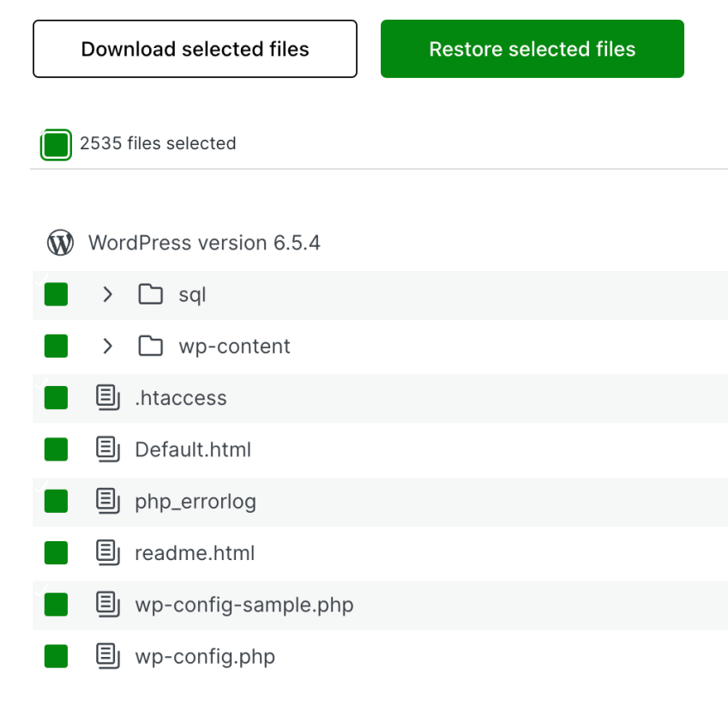This screenshot has height=705, width=728.
Task: Click the file icon beside Default.html
Action: (x=107, y=449)
